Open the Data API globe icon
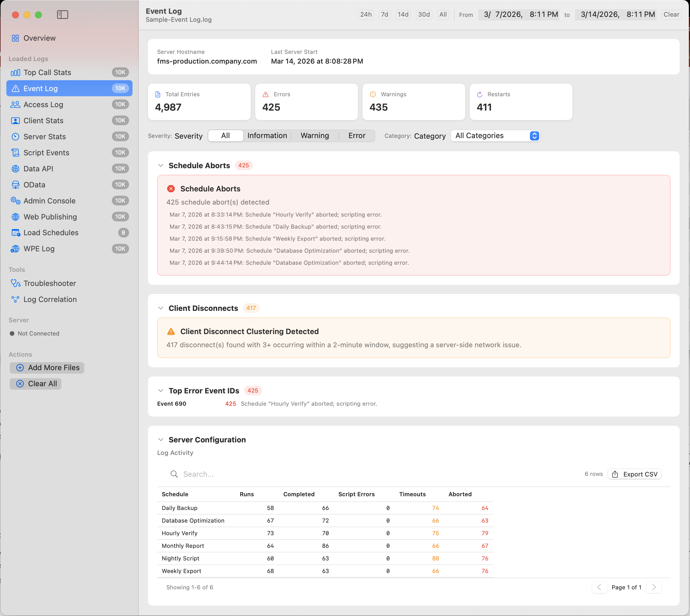Screen dimensions: 690x616 15,168
